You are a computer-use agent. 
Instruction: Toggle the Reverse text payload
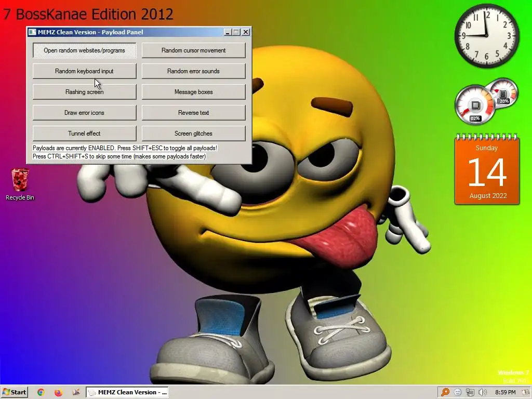pos(193,113)
